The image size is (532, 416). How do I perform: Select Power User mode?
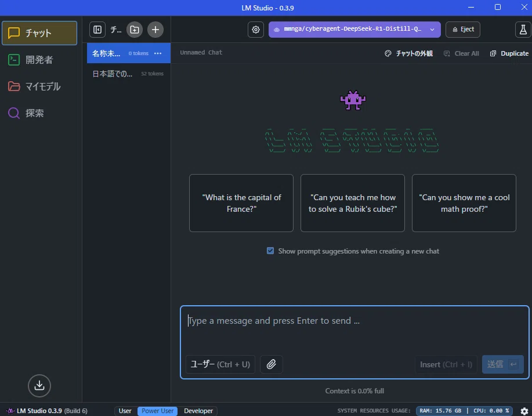coord(157,411)
